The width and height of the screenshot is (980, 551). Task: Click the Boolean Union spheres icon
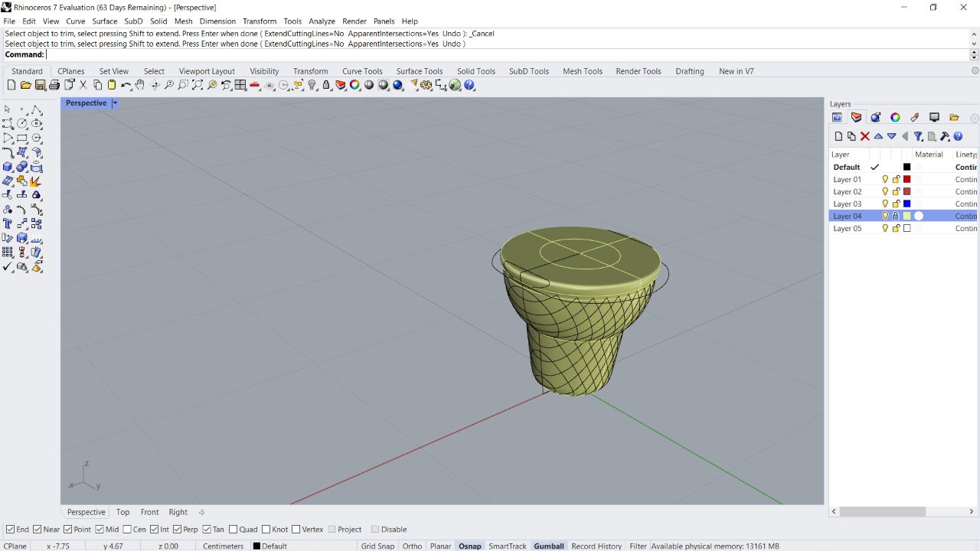click(22, 166)
